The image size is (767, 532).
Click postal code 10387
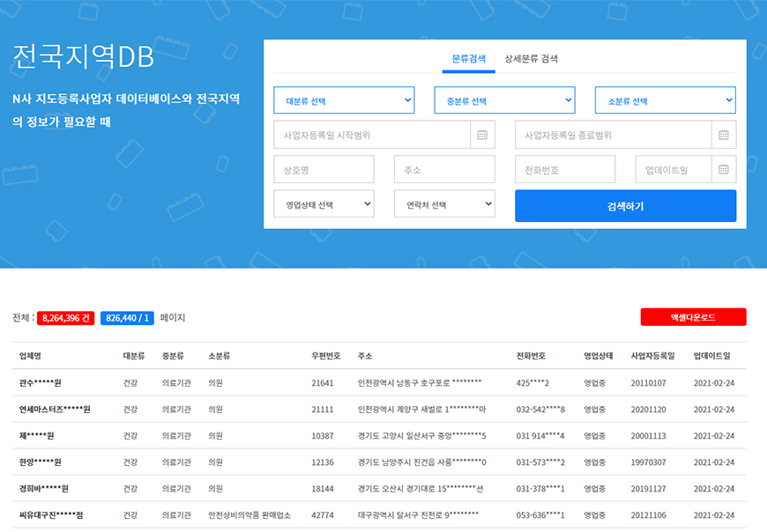(323, 436)
